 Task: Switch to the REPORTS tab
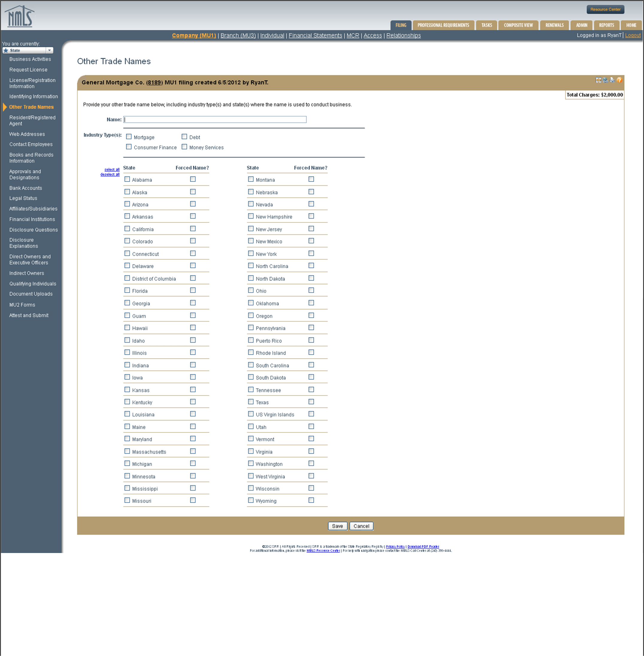[x=607, y=25]
